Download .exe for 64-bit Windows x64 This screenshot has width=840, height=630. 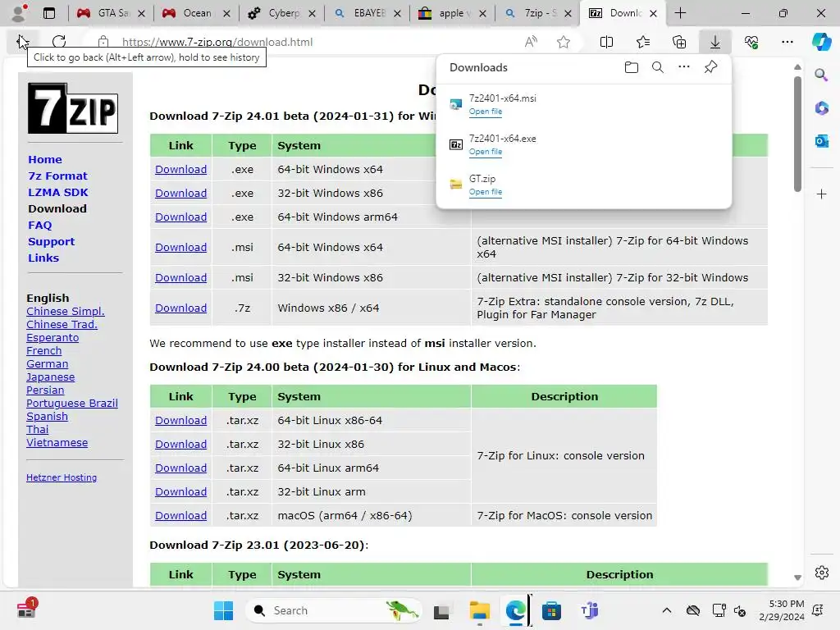pyautogui.click(x=180, y=169)
